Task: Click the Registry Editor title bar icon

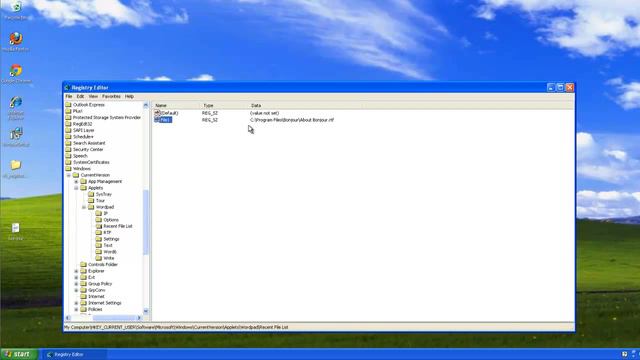Action: [x=67, y=88]
